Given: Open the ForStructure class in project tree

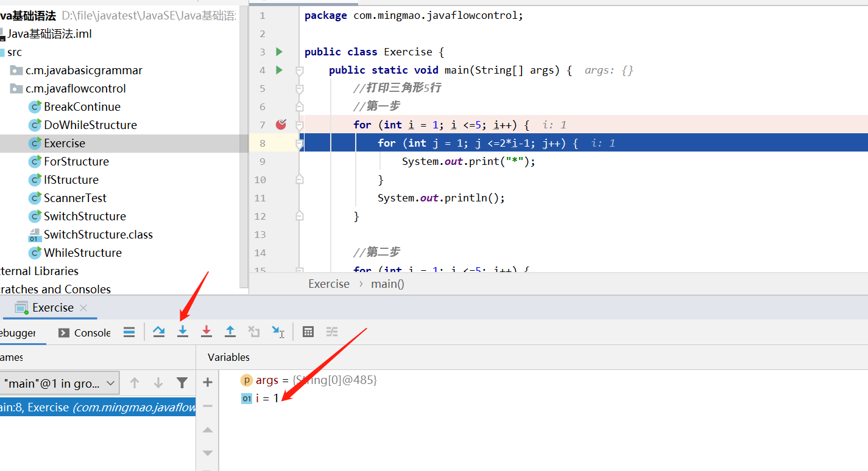Looking at the screenshot, I should [76, 161].
